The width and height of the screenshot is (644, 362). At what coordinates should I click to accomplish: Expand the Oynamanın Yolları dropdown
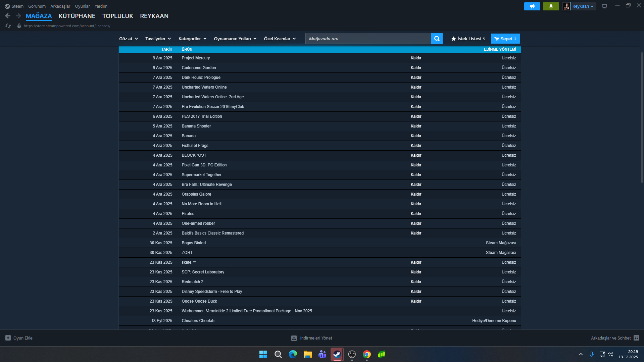pyautogui.click(x=235, y=39)
